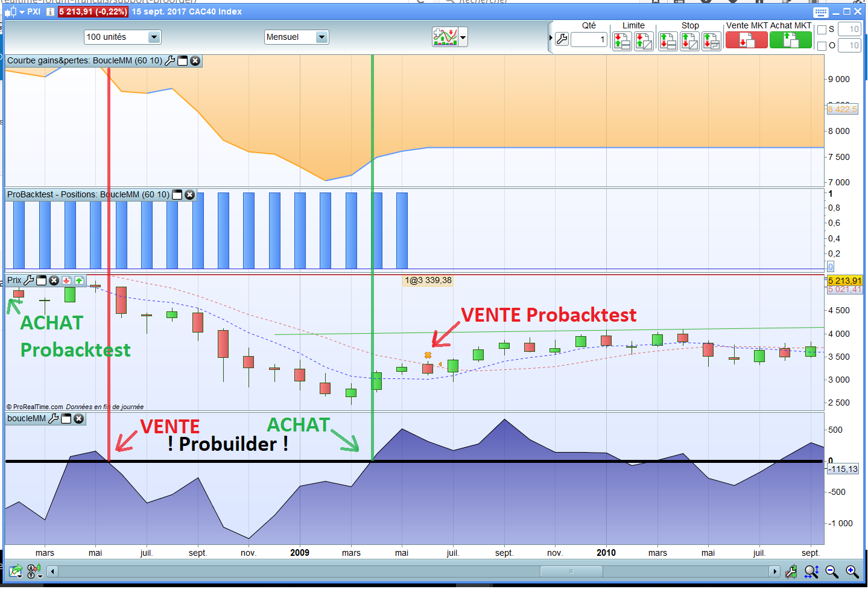
Task: Expand the chart style dropdown arrow
Action: coord(463,37)
